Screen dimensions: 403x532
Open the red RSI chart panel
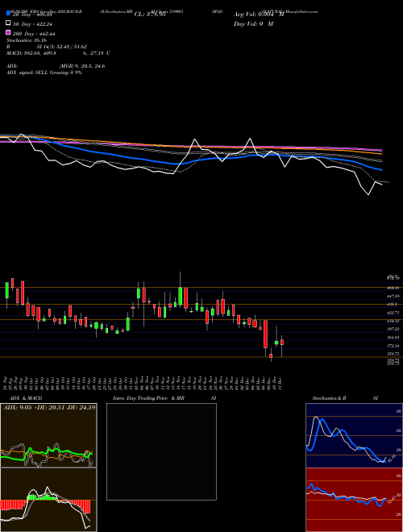click(x=354, y=500)
